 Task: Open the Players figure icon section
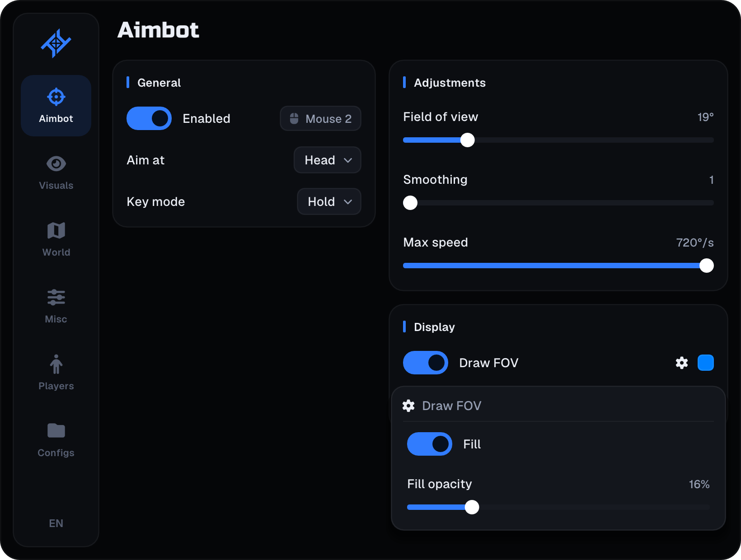[x=56, y=364]
